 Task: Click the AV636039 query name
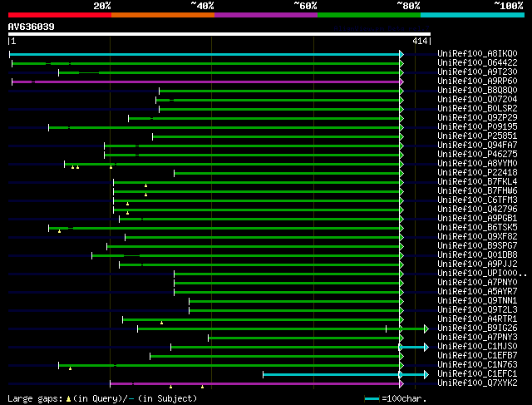pyautogui.click(x=32, y=27)
